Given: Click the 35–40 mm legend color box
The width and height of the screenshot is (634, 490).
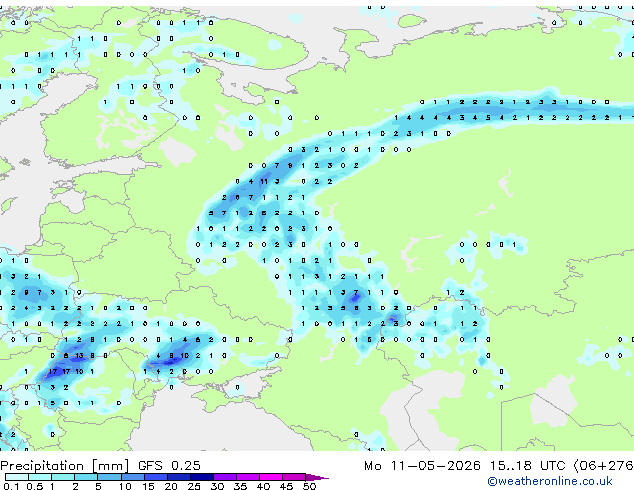Looking at the screenshot, I should 247,477.
